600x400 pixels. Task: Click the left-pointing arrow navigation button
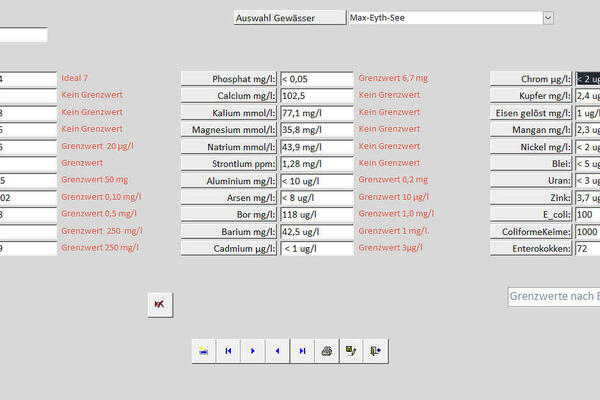coord(277,351)
